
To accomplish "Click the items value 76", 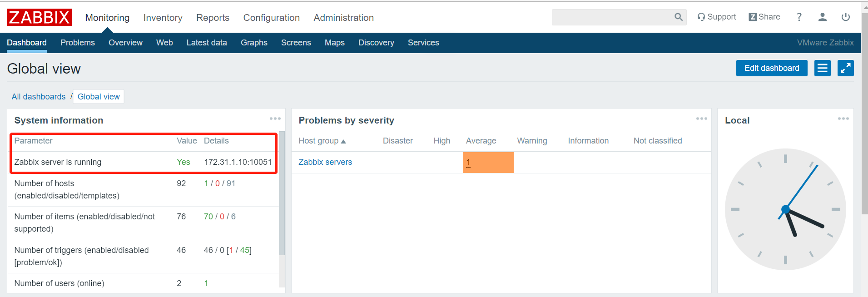I will [181, 217].
